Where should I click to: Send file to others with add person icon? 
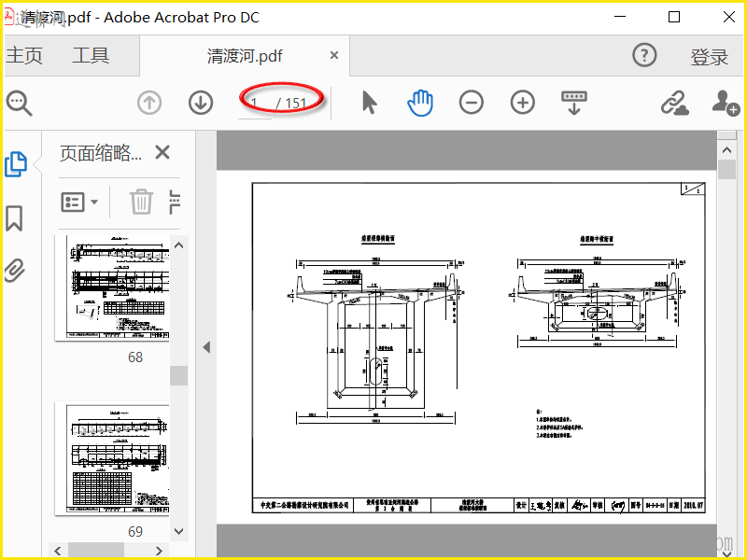pyautogui.click(x=726, y=103)
